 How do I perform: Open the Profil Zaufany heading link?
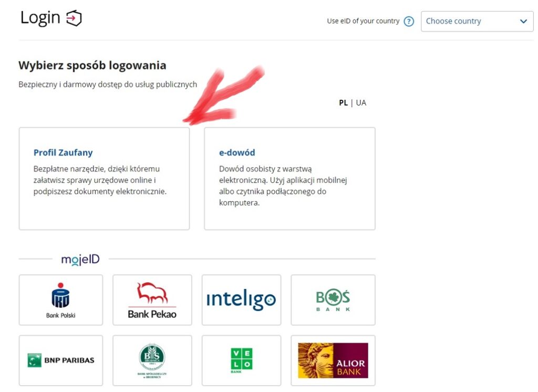[63, 152]
